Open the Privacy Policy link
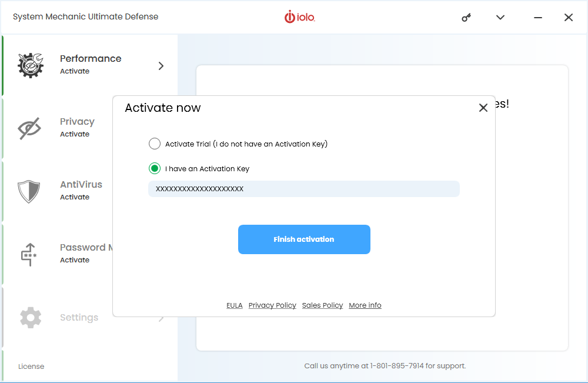Image resolution: width=588 pixels, height=383 pixels. (272, 305)
